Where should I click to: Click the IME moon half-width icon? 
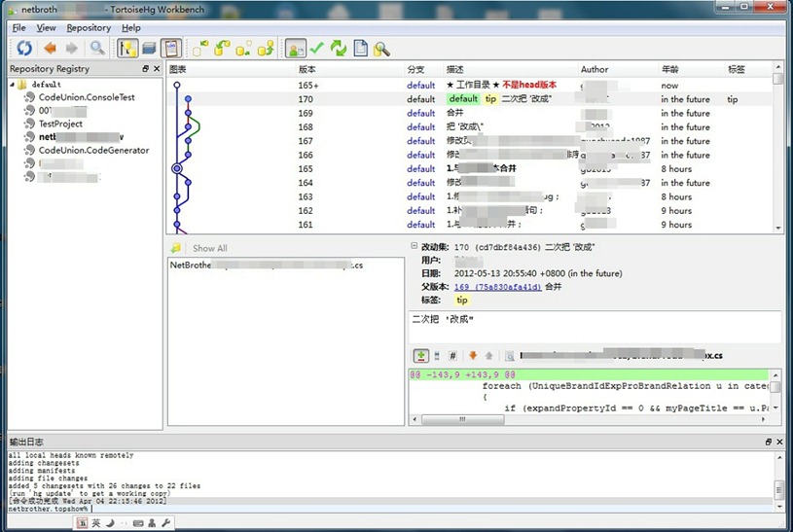click(x=110, y=523)
